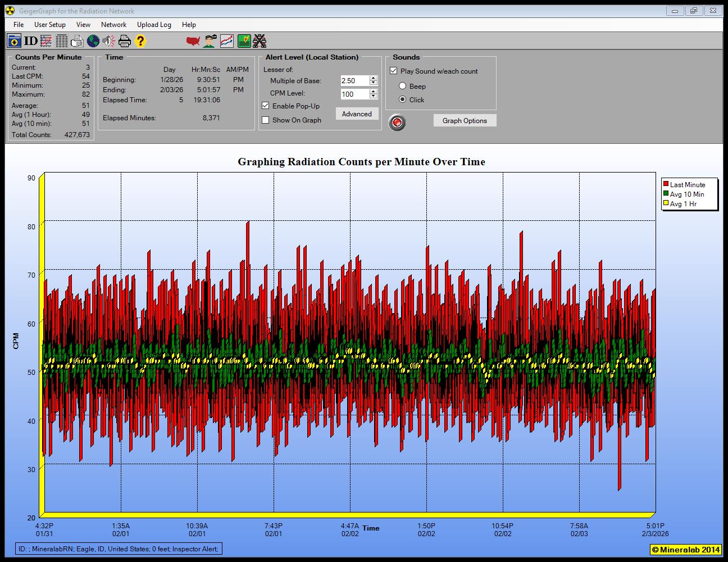Uncheck Play Sound w/each count
Viewport: 728px width, 562px height.
(393, 71)
